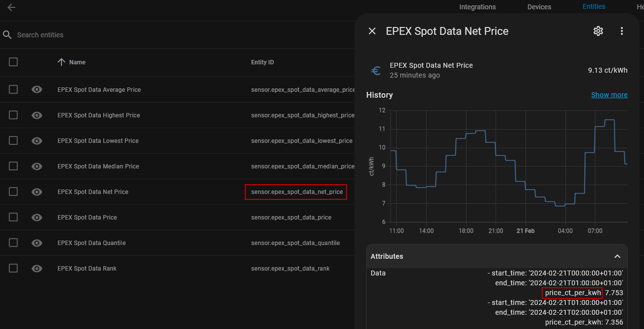Open EPEX Spot Data Highest Price entity
The image size is (644, 329).
(x=99, y=115)
